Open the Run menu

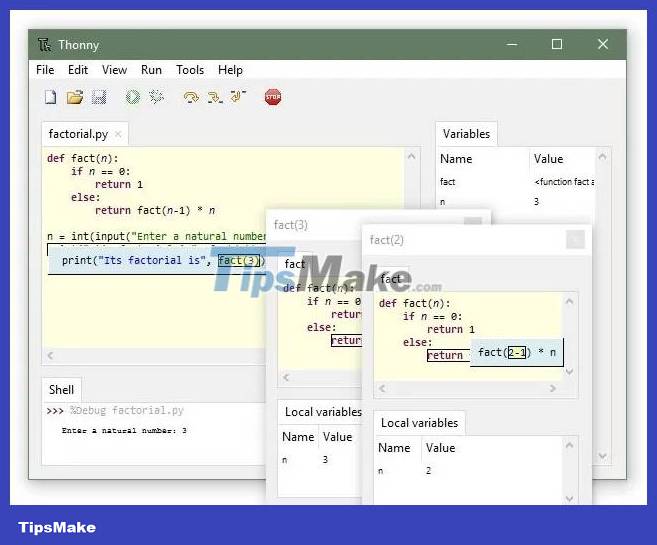151,70
